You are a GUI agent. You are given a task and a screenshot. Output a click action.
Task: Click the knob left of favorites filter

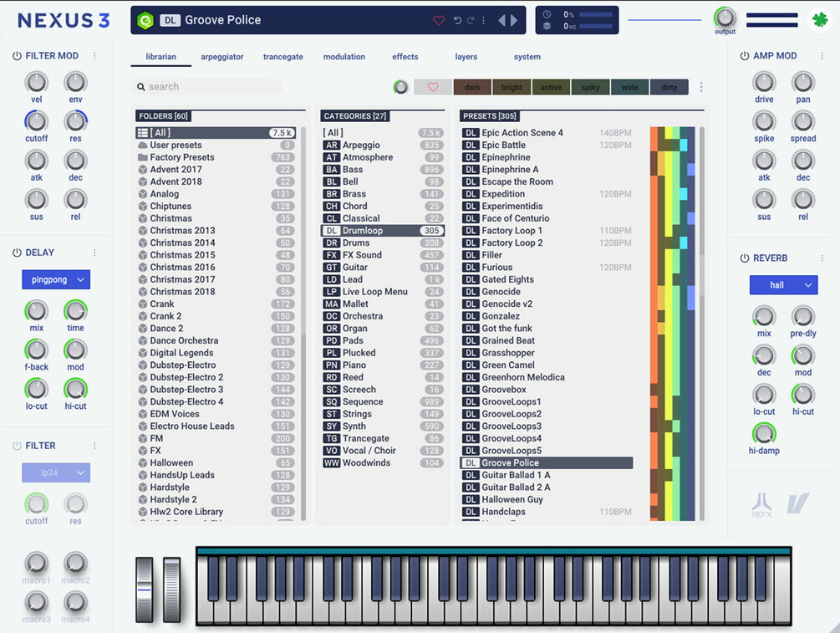coord(400,87)
